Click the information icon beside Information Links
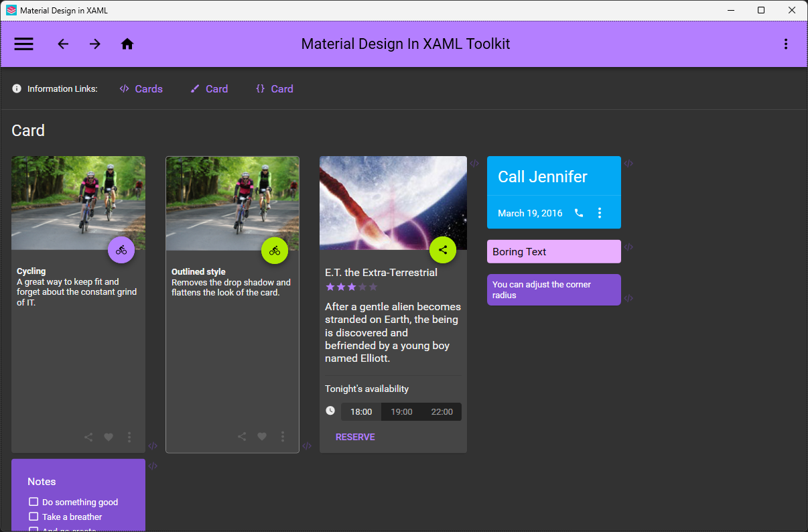 pyautogui.click(x=17, y=88)
